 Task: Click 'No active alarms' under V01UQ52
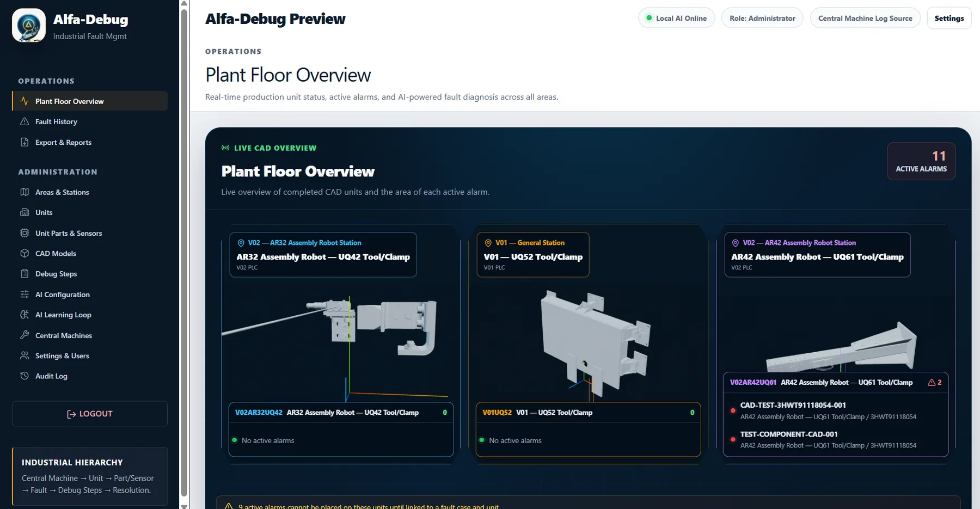[515, 440]
